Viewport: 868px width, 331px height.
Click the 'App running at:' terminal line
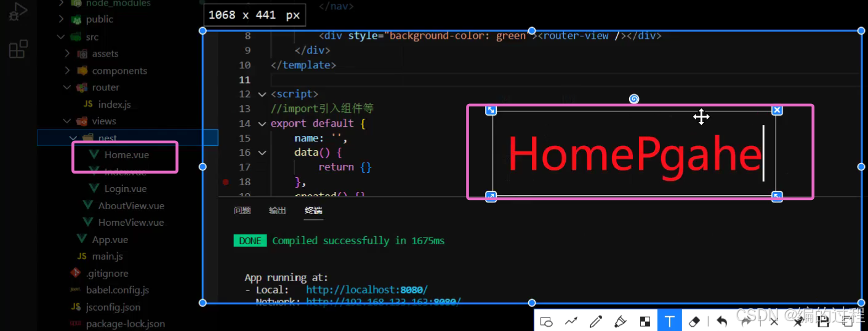tap(286, 277)
